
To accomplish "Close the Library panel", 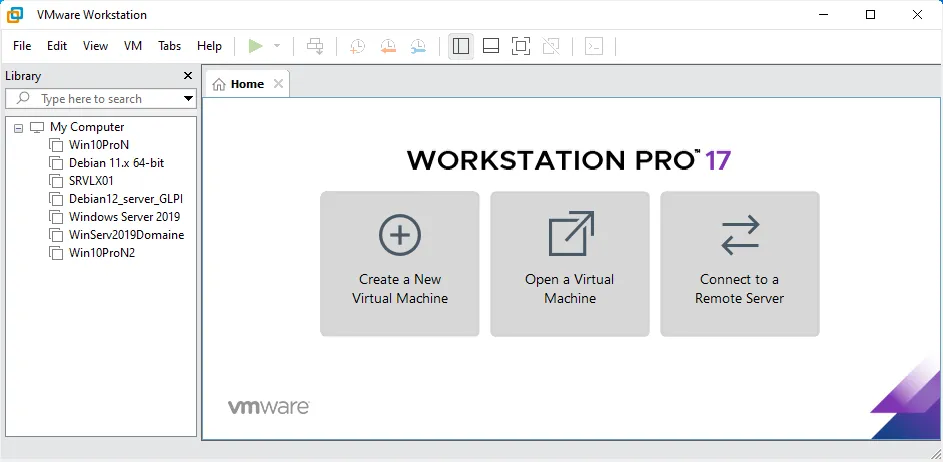I will click(x=188, y=76).
